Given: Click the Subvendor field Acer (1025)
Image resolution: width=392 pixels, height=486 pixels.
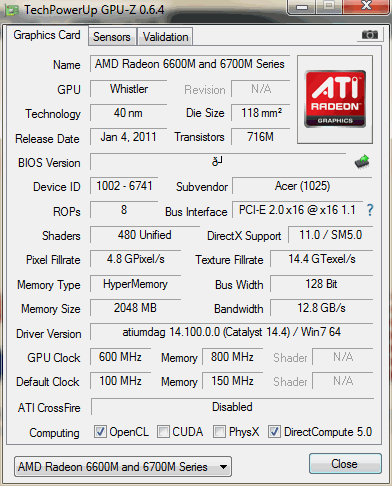Looking at the screenshot, I should click(x=302, y=186).
